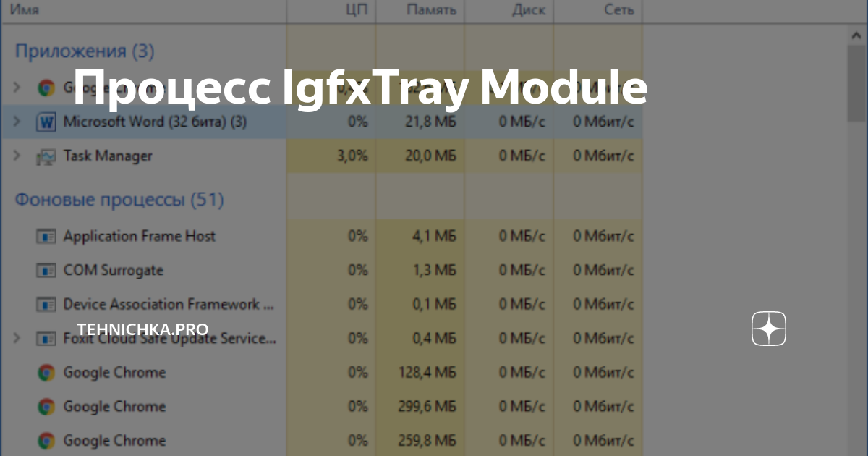Screen dimensions: 868x456
Task: Click the 4,1 МБ memory value
Action: tap(435, 236)
